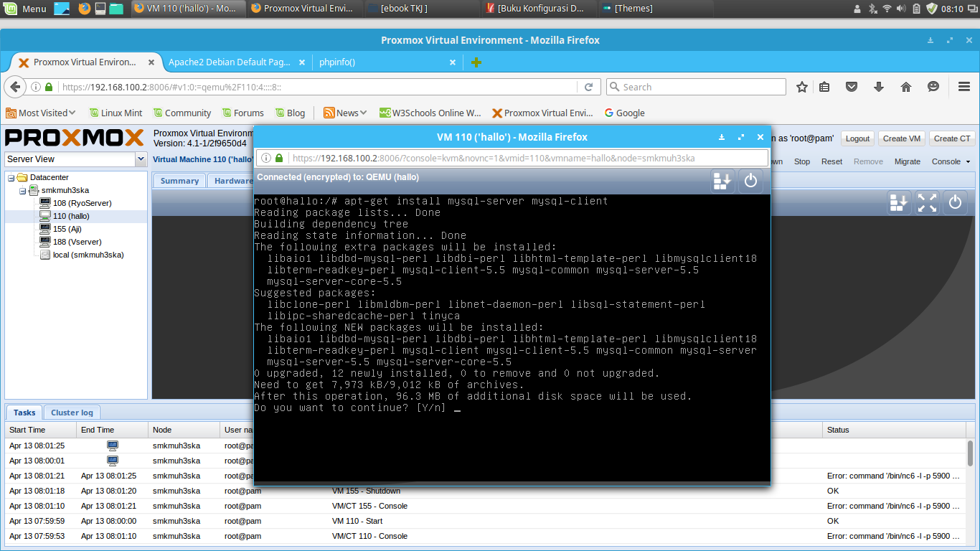980x551 pixels.
Task: Open the Firefox hamburger menu
Action: pyautogui.click(x=964, y=87)
